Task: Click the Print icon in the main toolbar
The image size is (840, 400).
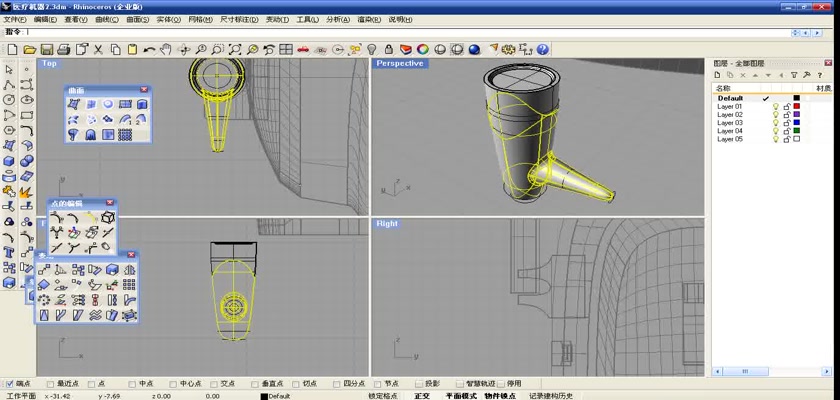Action: coord(64,49)
